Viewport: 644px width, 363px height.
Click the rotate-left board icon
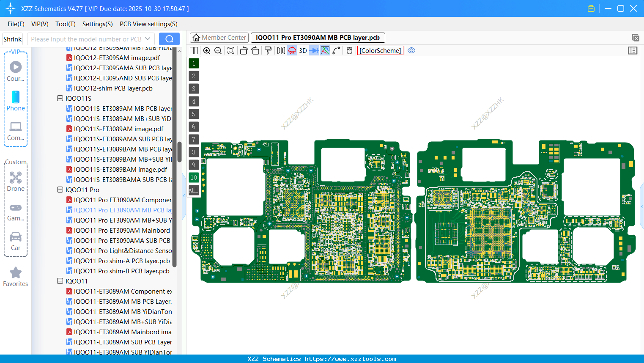[244, 50]
